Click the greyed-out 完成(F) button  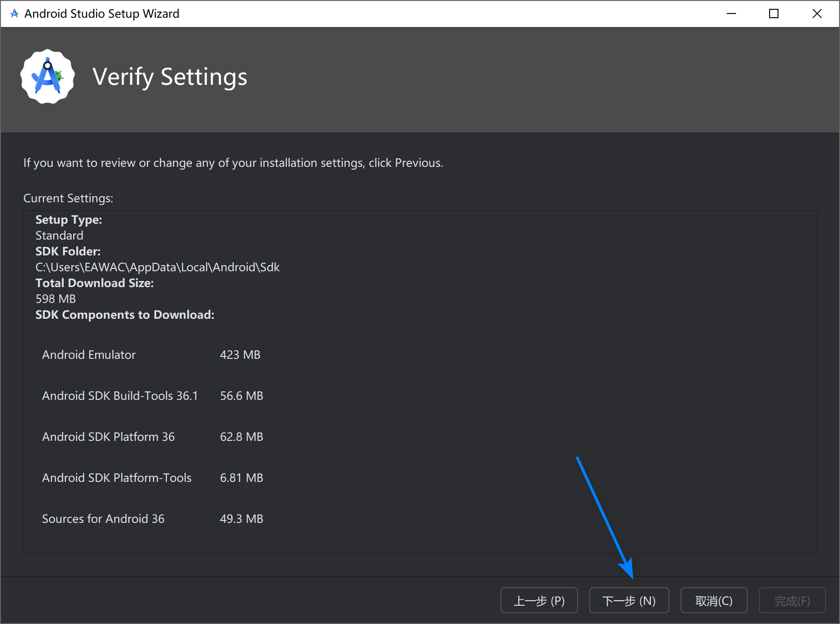(x=792, y=601)
